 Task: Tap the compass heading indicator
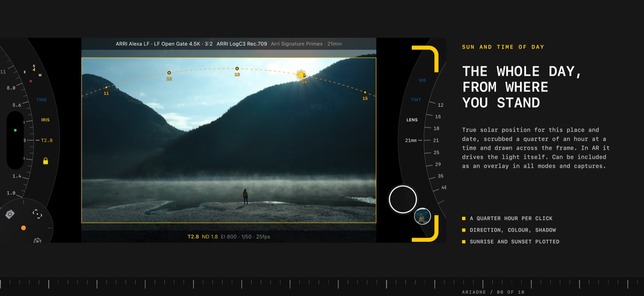coord(33,73)
